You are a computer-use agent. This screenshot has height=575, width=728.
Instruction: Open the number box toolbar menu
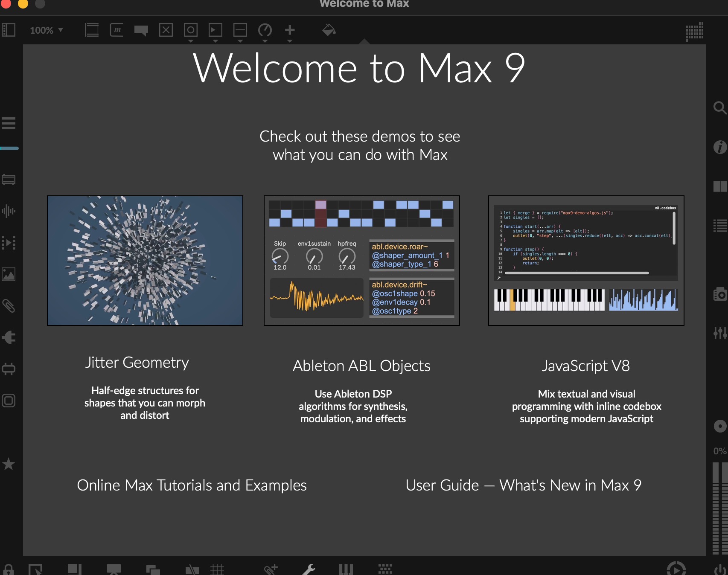coord(215,32)
